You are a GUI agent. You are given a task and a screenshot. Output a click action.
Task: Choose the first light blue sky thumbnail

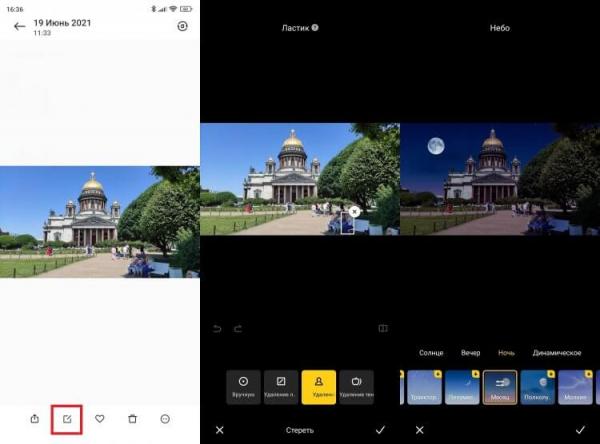click(424, 387)
